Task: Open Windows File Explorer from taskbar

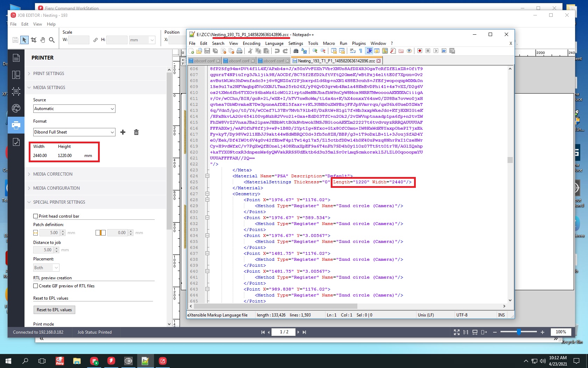Action: click(x=77, y=361)
